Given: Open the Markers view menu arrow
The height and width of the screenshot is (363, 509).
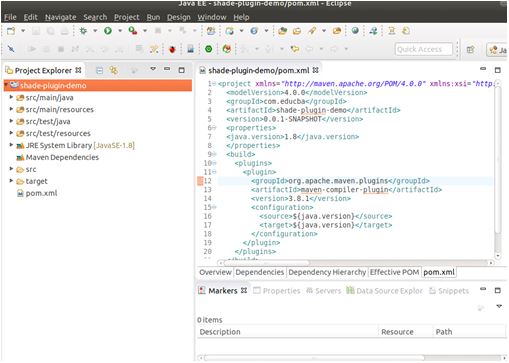Looking at the screenshot, I should [x=499, y=306].
